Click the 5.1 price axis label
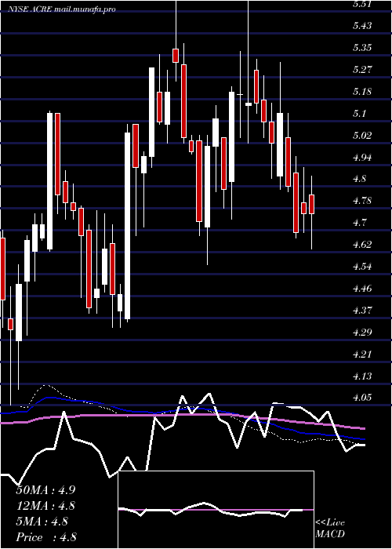This screenshot has height=549, width=392. pyautogui.click(x=359, y=114)
